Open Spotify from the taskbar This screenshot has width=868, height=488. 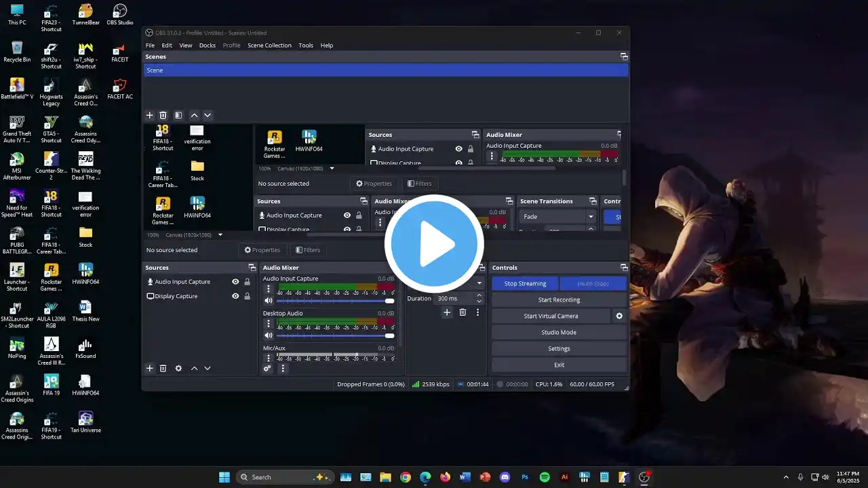(545, 477)
